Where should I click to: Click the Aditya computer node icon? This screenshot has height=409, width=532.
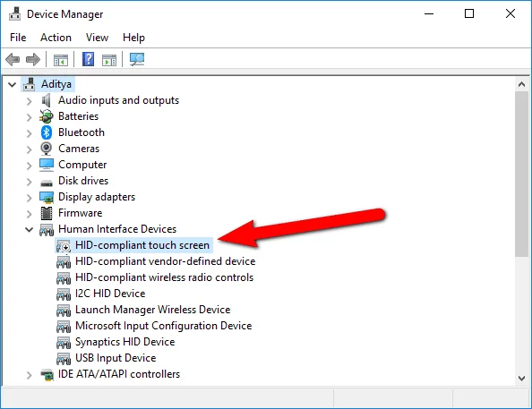point(30,84)
